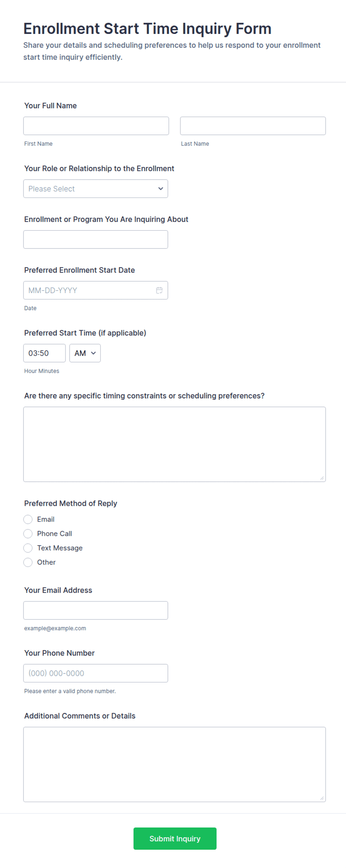Click the AM/PM chevron arrow
Image resolution: width=346 pixels, height=868 pixels.
pyautogui.click(x=93, y=353)
